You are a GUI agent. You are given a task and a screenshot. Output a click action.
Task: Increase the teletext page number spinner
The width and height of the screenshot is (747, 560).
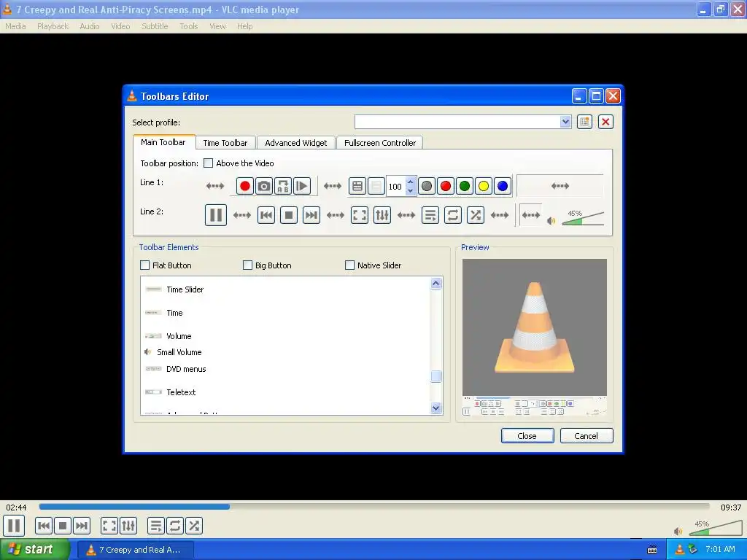click(410, 182)
